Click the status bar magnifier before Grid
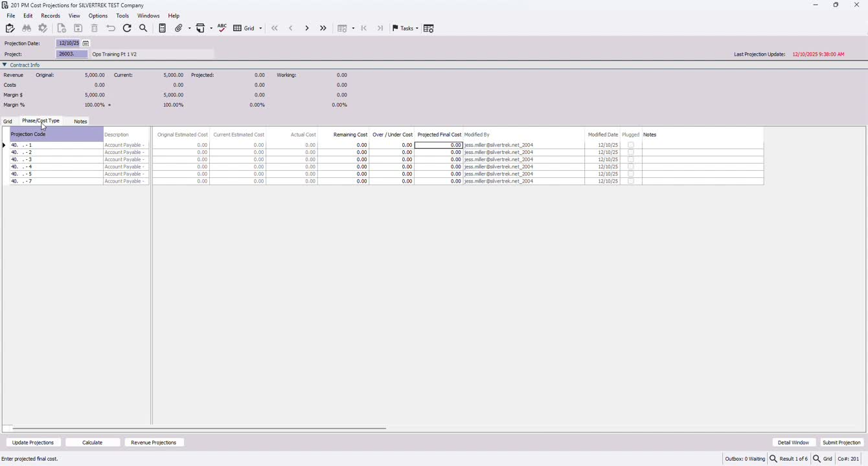The image size is (868, 466). tap(817, 459)
